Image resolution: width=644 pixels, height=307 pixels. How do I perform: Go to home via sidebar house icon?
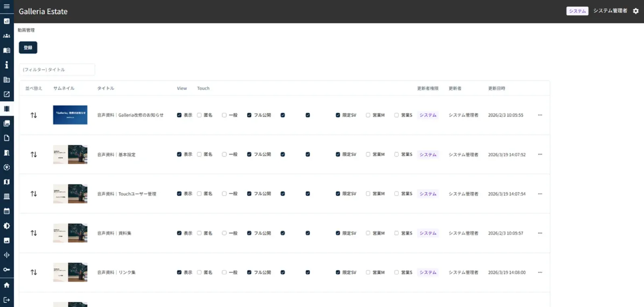[x=6, y=285]
